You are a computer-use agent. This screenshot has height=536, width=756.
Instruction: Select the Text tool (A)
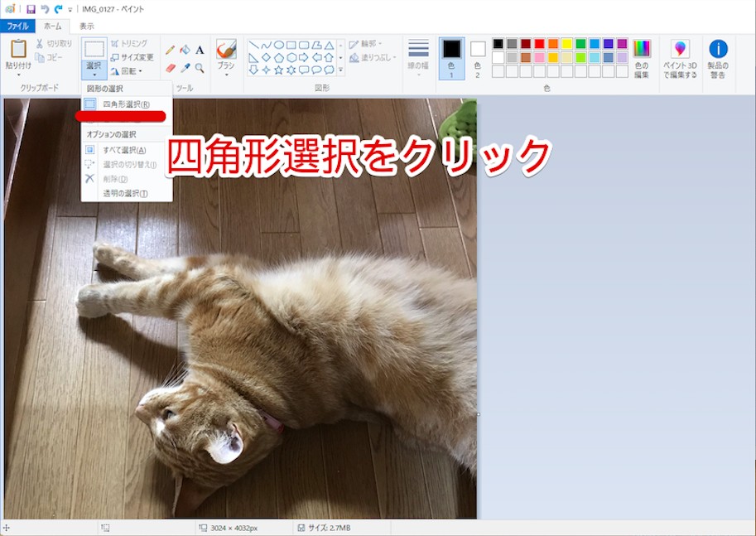[200, 51]
